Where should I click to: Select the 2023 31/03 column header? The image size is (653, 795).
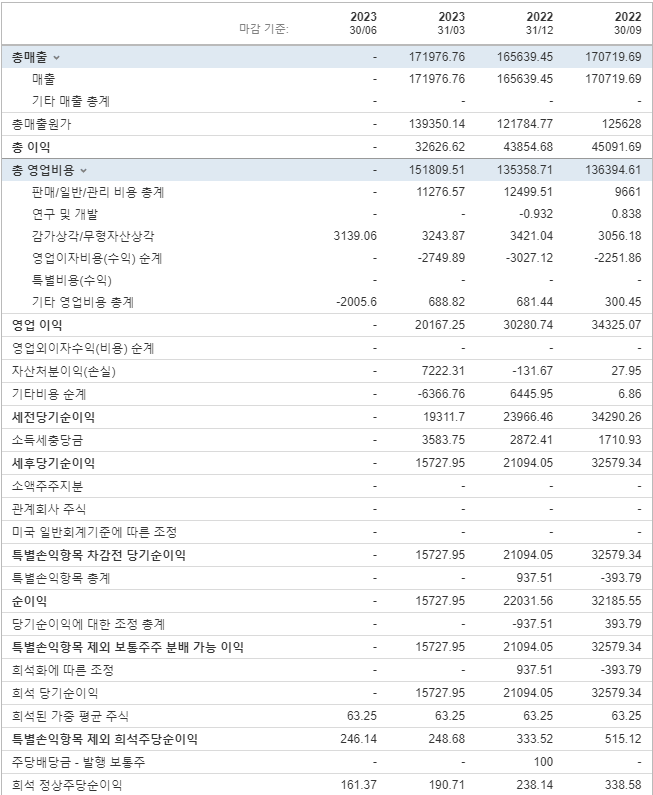tap(451, 23)
